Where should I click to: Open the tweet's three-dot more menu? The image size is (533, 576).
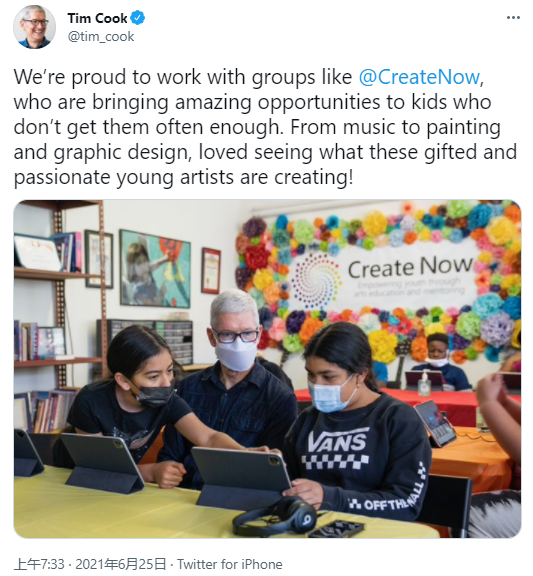tap(513, 17)
